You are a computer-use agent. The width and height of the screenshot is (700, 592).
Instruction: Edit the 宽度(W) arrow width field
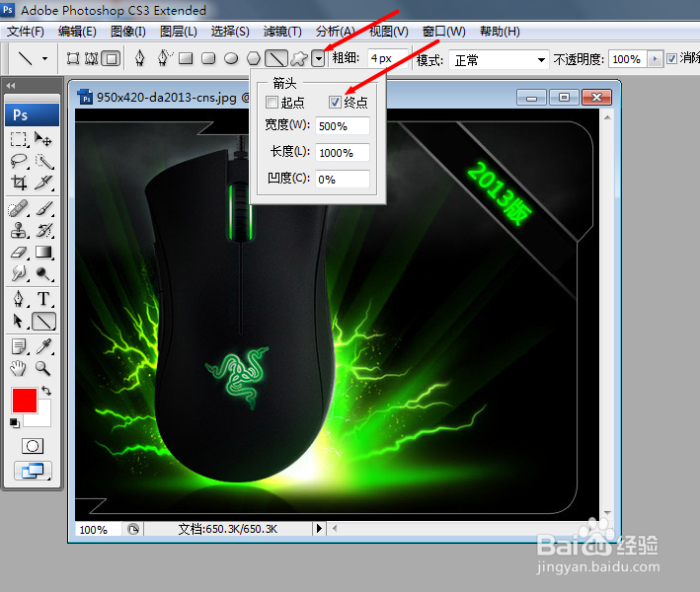pyautogui.click(x=343, y=126)
